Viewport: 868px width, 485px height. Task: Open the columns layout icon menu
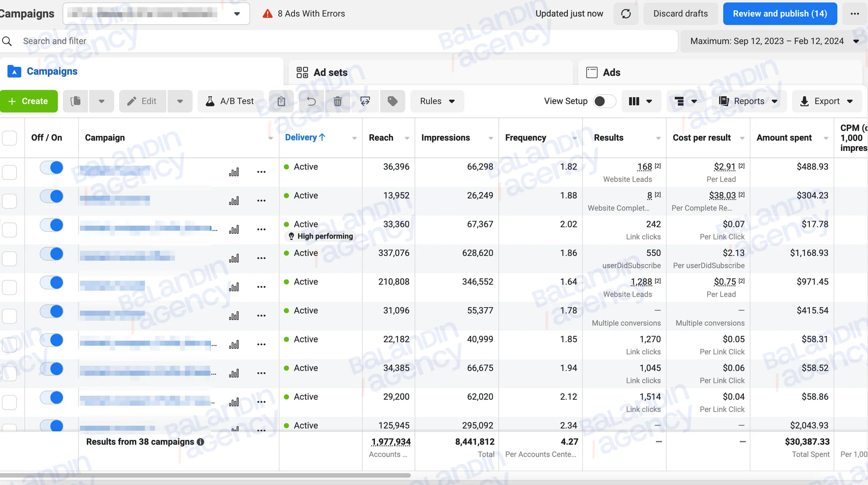(641, 101)
